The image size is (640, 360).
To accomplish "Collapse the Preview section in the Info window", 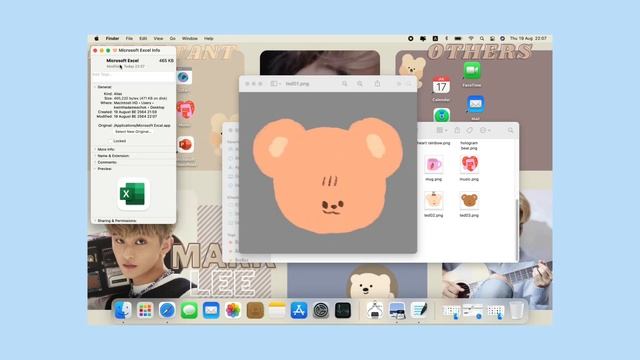I will point(96,169).
